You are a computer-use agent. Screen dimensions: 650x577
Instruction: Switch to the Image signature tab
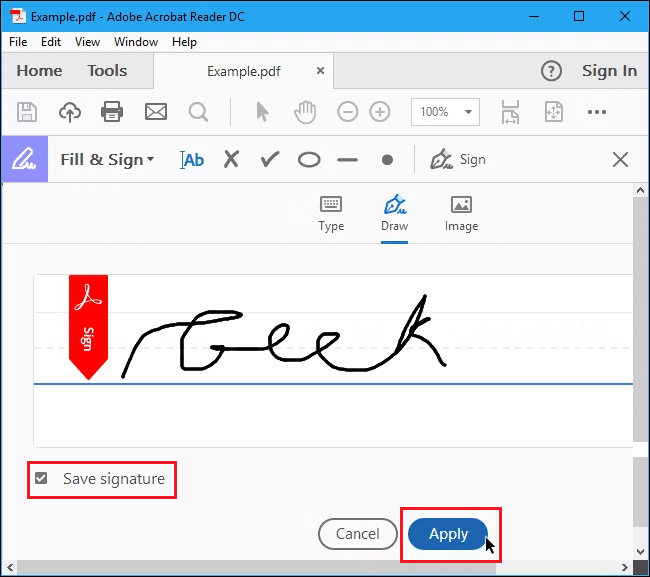(461, 213)
